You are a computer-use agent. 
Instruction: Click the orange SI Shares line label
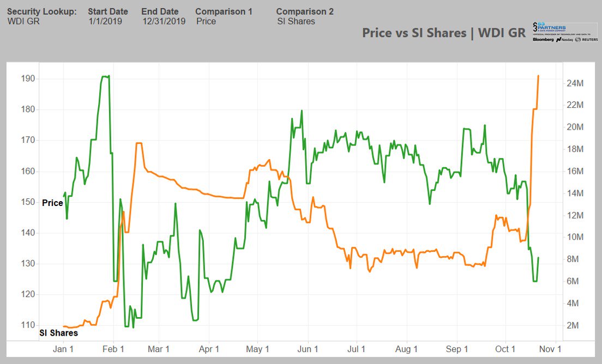[58, 332]
